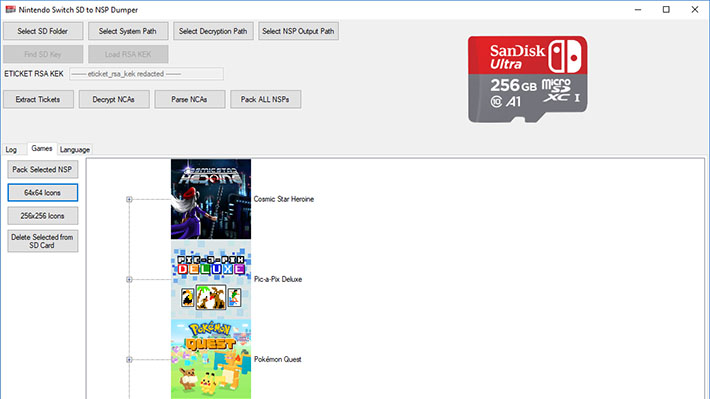
Task: Switch to 256x256 Icons view
Action: click(x=43, y=216)
